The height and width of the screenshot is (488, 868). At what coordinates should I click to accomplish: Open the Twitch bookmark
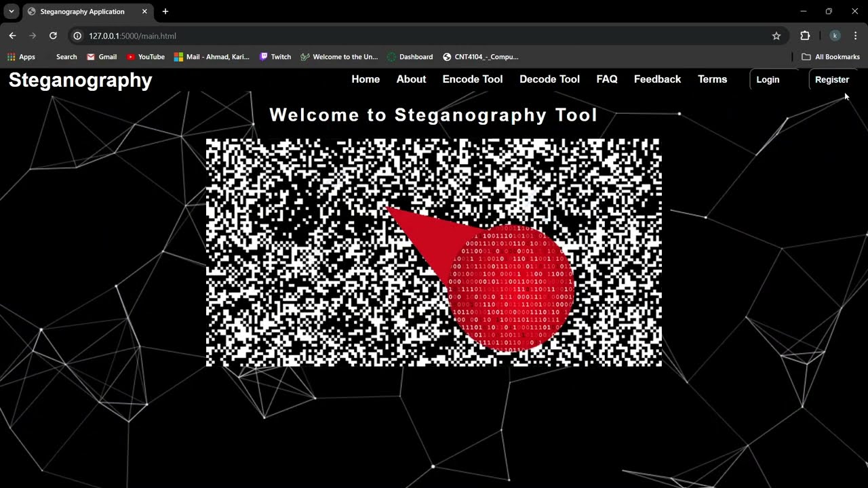click(x=275, y=57)
